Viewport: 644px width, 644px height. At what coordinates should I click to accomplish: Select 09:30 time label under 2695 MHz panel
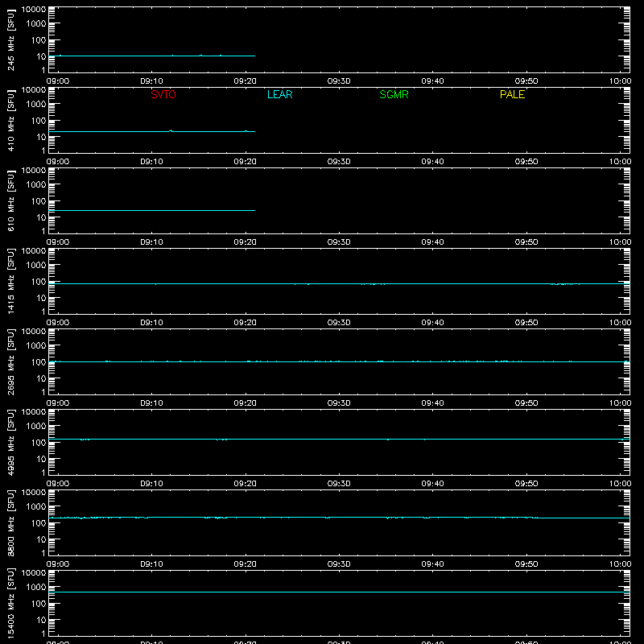click(339, 403)
